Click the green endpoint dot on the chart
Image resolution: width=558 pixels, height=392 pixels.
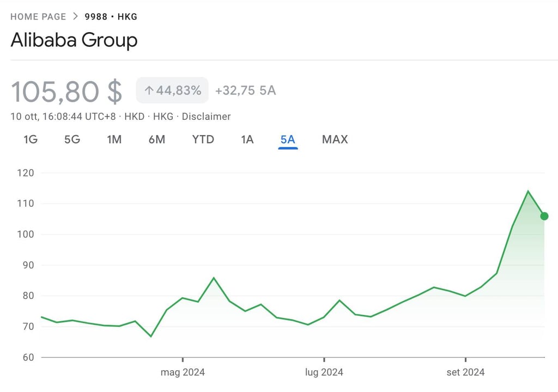pyautogui.click(x=543, y=217)
